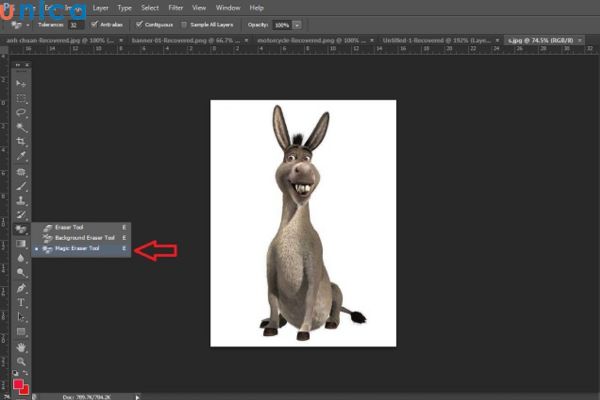Close the banner-01-Recovered.png tab
The height and width of the screenshot is (400, 600).
click(246, 40)
